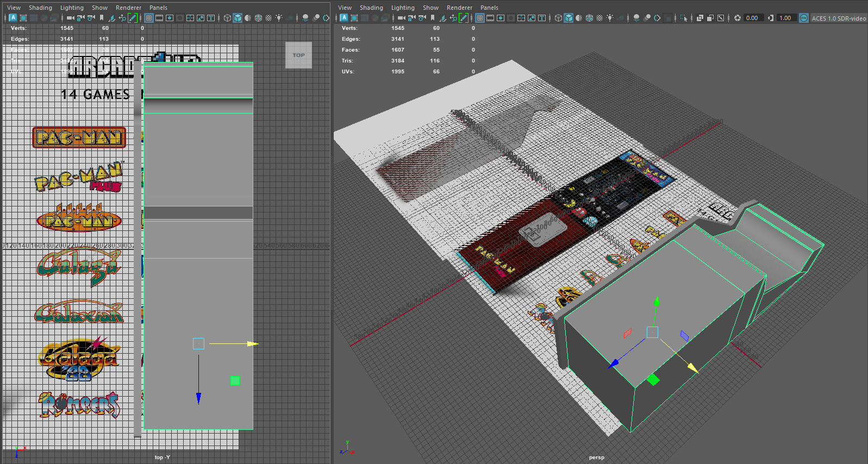Viewport: 868px width, 464px height.
Task: Toggle Grid display in top -Y panel
Action: pyautogui.click(x=148, y=18)
